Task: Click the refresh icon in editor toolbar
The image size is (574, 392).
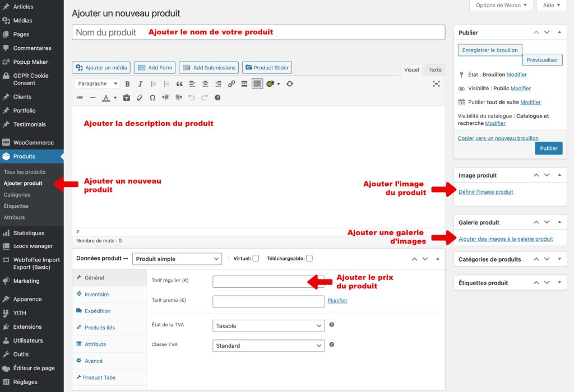Action: click(x=290, y=84)
